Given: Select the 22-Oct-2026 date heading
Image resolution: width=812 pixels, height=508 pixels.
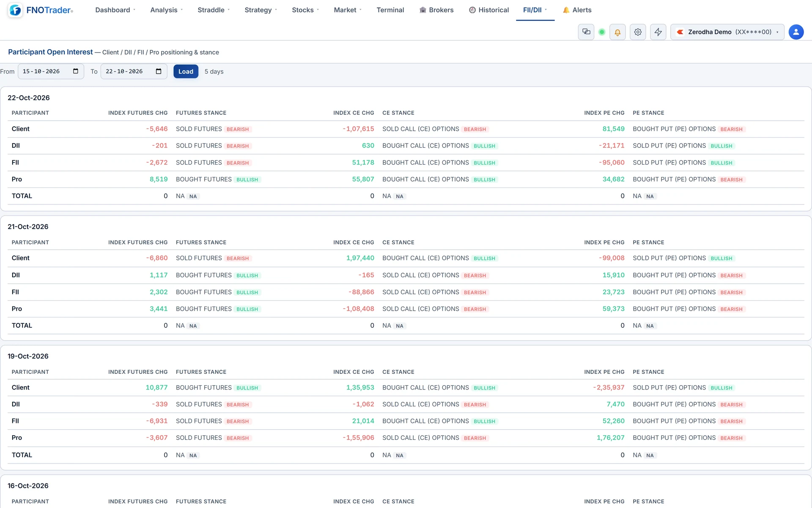Looking at the screenshot, I should coord(28,98).
